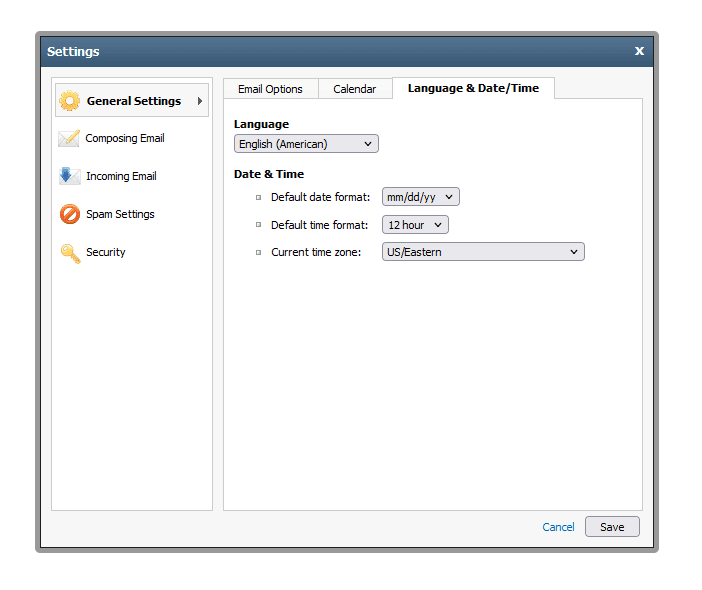Image resolution: width=702 pixels, height=590 pixels.
Task: Click the arrow beside General Settings
Action: tap(200, 101)
